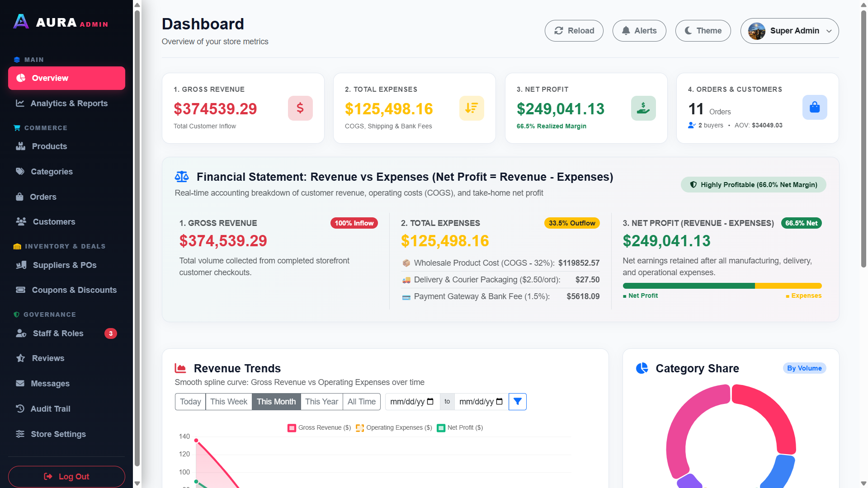Select the Today range tab
The height and width of the screenshot is (488, 868).
coord(190,402)
